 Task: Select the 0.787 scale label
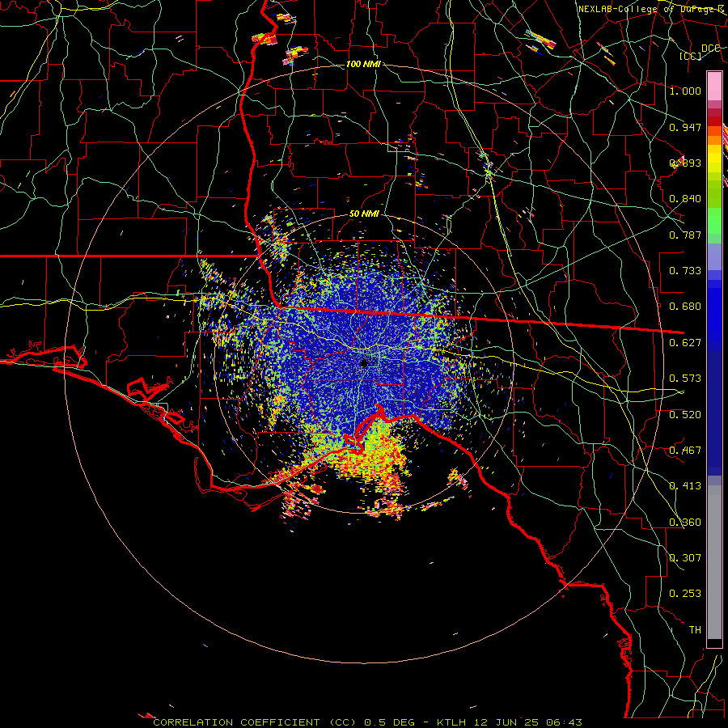(685, 235)
